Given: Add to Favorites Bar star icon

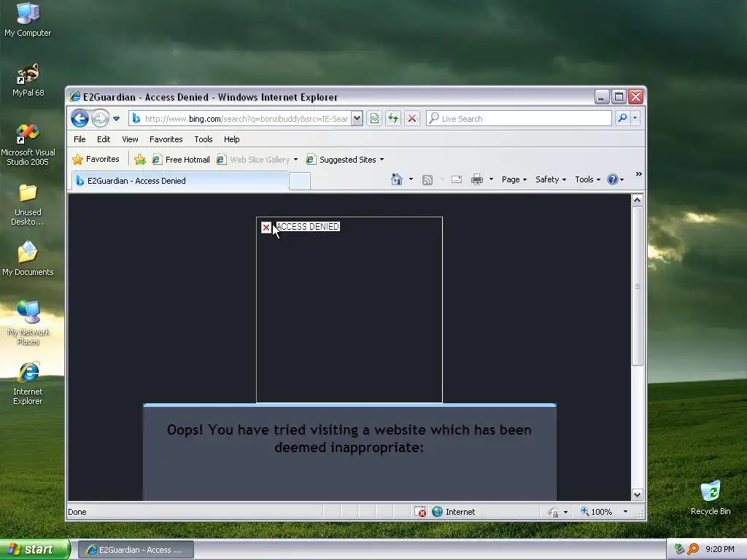Looking at the screenshot, I should 139,160.
